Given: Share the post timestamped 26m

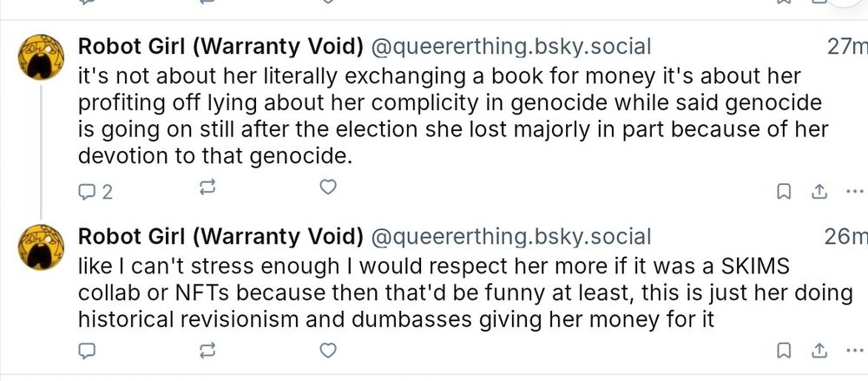Looking at the screenshot, I should [x=818, y=351].
